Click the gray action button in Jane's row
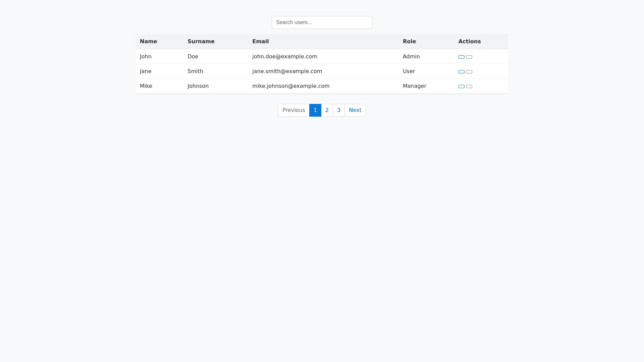The height and width of the screenshot is (362, 644). 469,72
